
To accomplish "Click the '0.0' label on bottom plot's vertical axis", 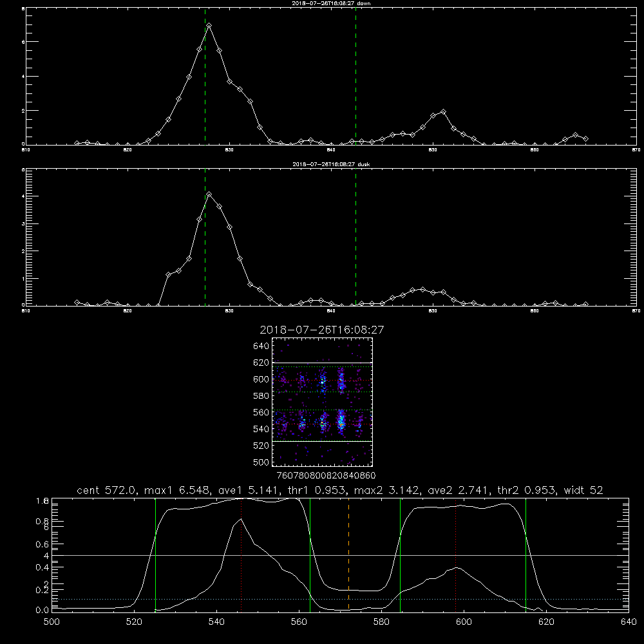I will coord(43,611).
